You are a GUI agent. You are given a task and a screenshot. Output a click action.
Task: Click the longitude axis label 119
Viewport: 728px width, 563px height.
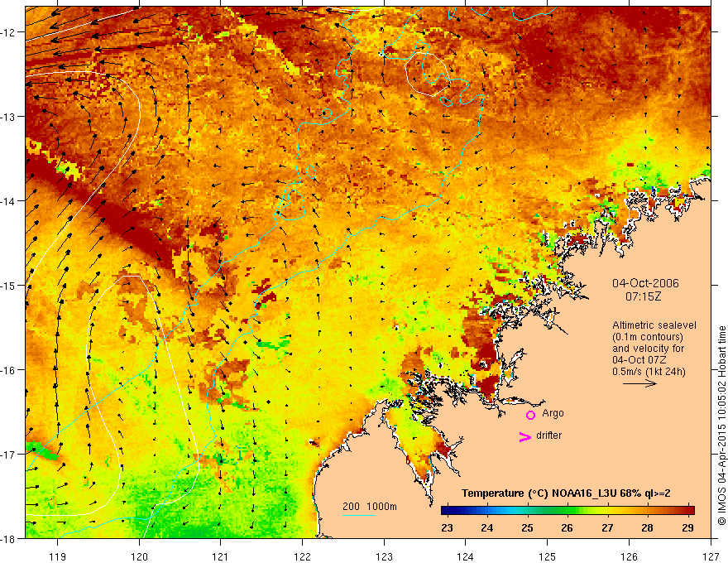(x=58, y=556)
